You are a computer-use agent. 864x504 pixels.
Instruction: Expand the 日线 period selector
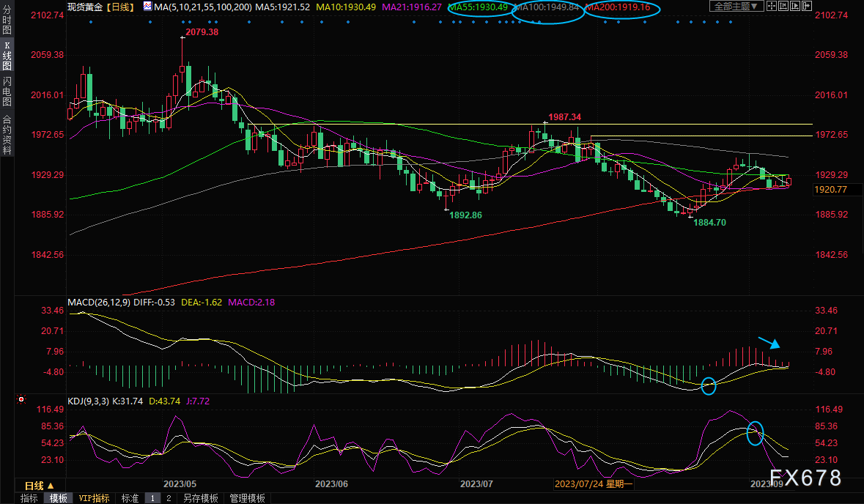point(40,486)
